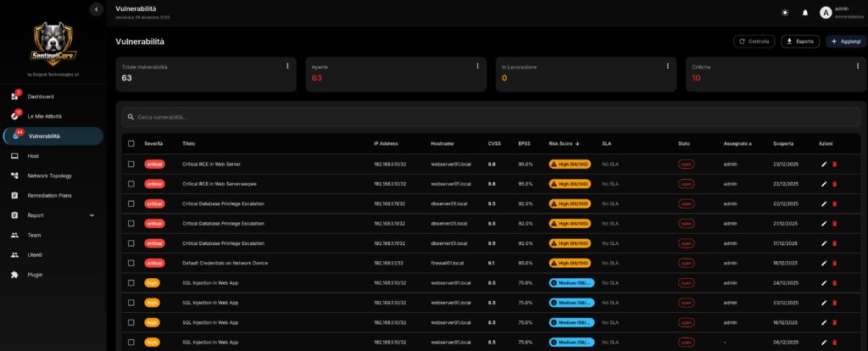This screenshot has width=868, height=351.
Task: Toggle the select-all checkbox in table header
Action: (131, 143)
